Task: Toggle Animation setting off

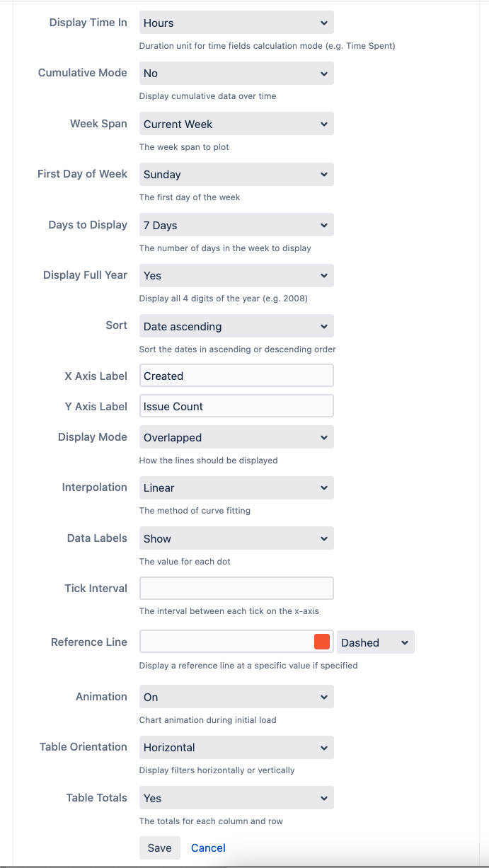Action: coord(236,696)
